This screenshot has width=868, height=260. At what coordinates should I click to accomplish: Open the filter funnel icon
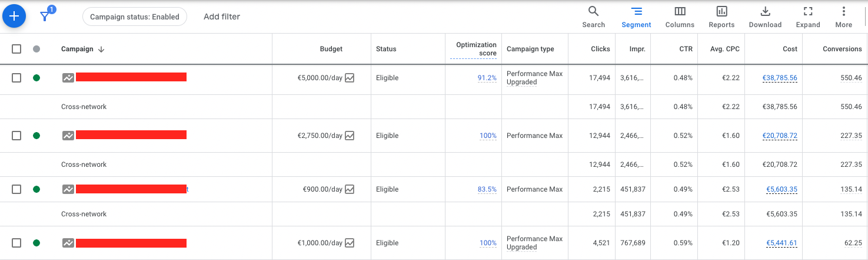coord(45,17)
